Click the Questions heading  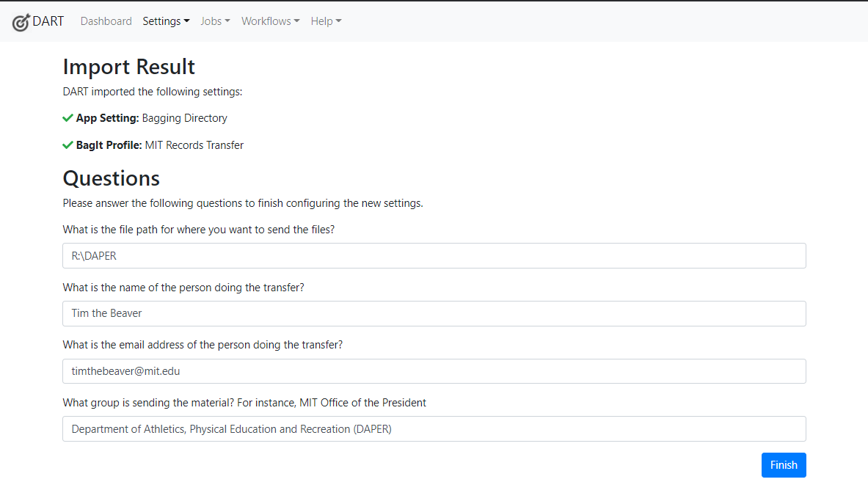[111, 178]
